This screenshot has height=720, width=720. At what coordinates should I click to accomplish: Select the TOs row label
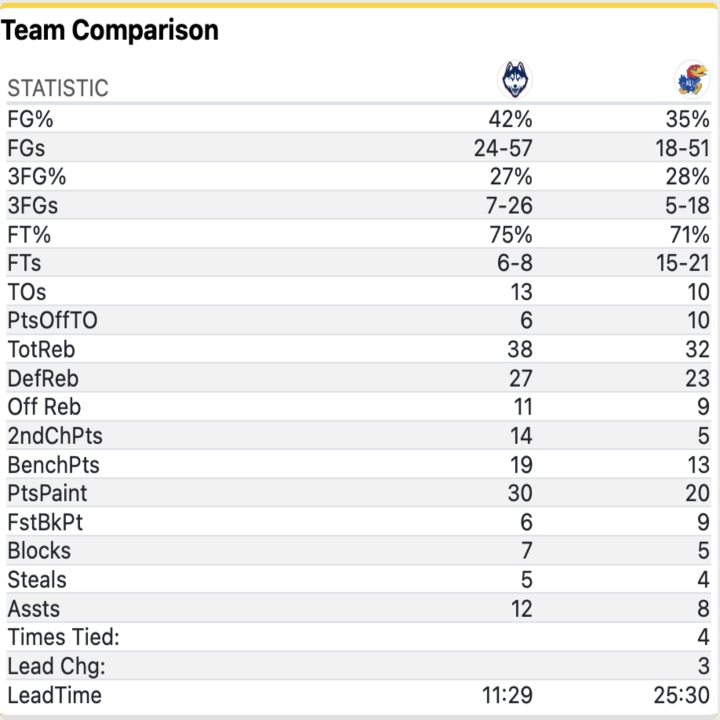[x=27, y=292]
